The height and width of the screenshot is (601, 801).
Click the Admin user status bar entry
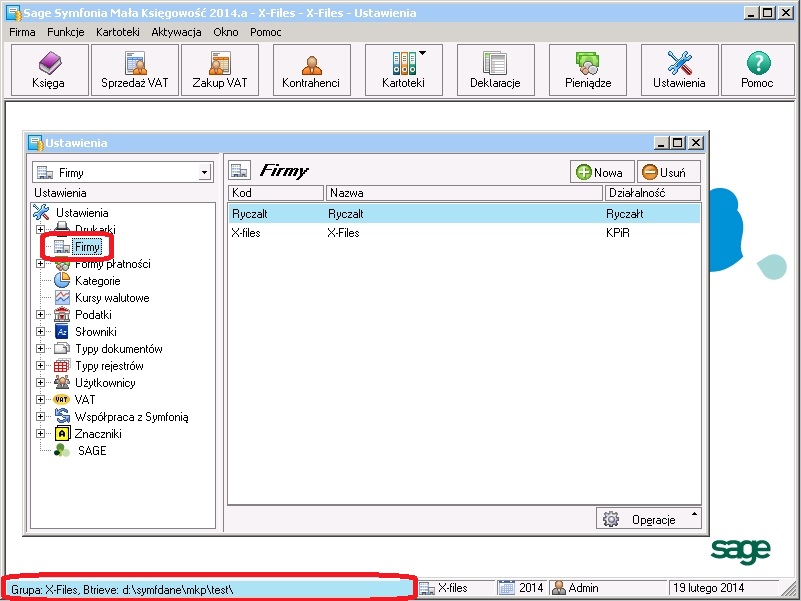[x=608, y=588]
